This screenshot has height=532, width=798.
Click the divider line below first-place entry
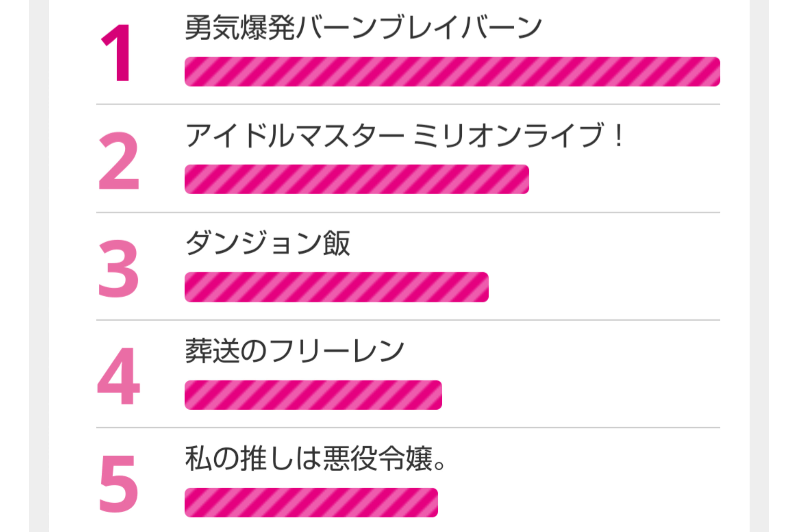[x=408, y=104]
